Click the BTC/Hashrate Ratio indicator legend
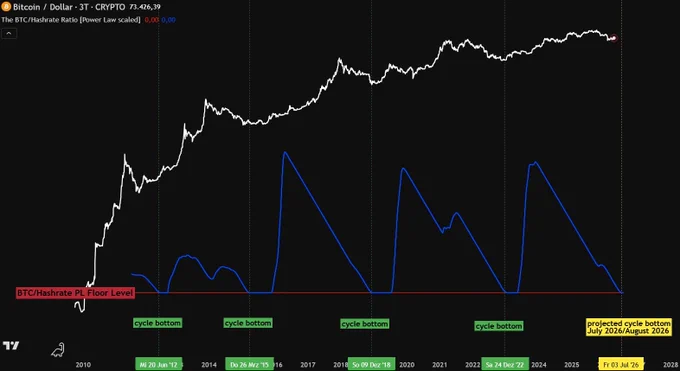Viewport: 680px width, 371px height. (x=71, y=20)
